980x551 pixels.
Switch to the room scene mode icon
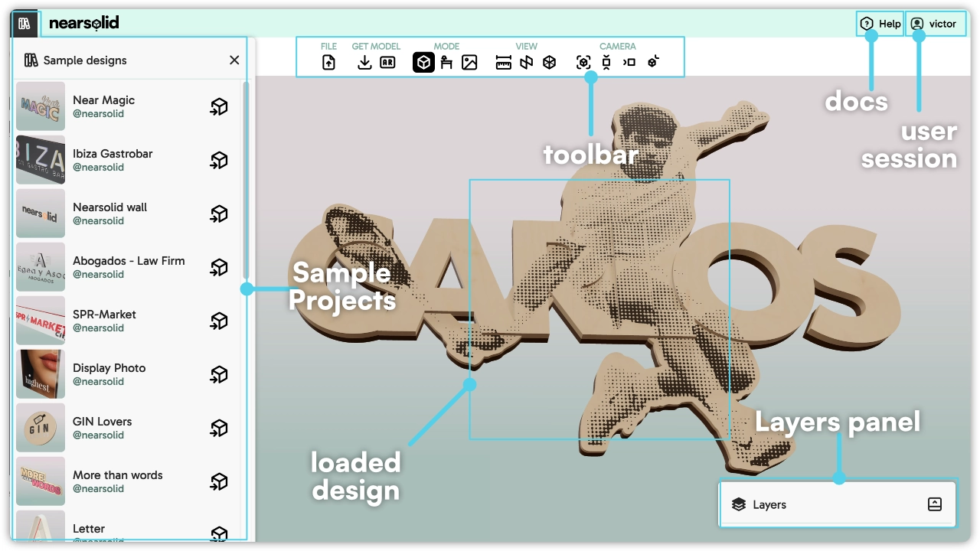pos(446,62)
